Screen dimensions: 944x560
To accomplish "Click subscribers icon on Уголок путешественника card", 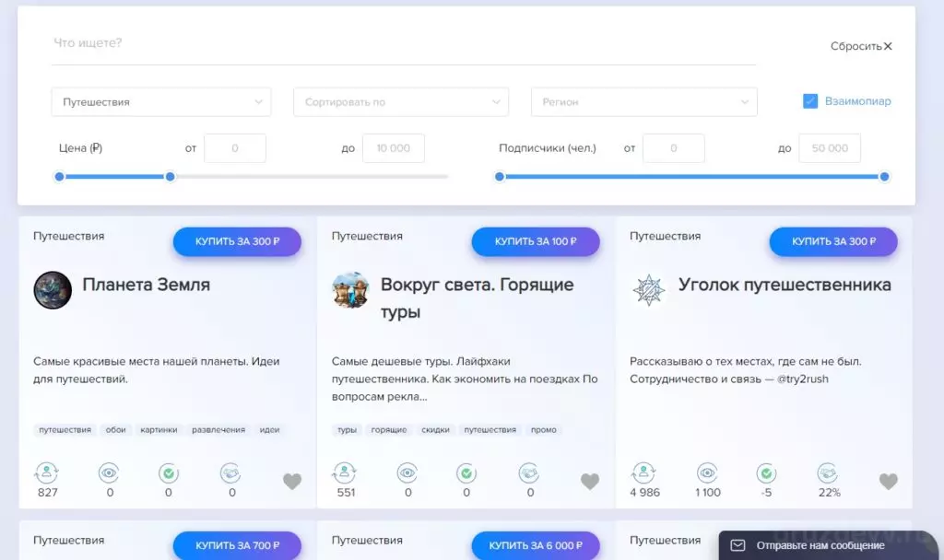I will 643,473.
